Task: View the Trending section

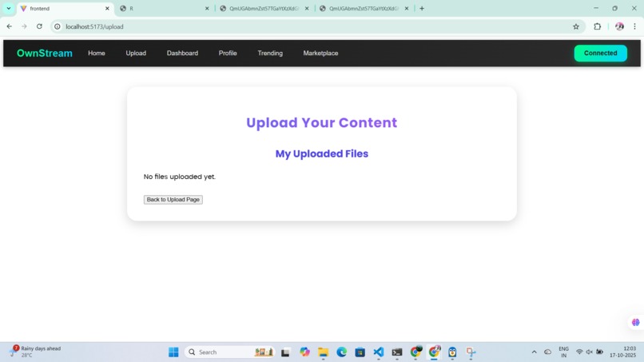Action: (x=270, y=53)
